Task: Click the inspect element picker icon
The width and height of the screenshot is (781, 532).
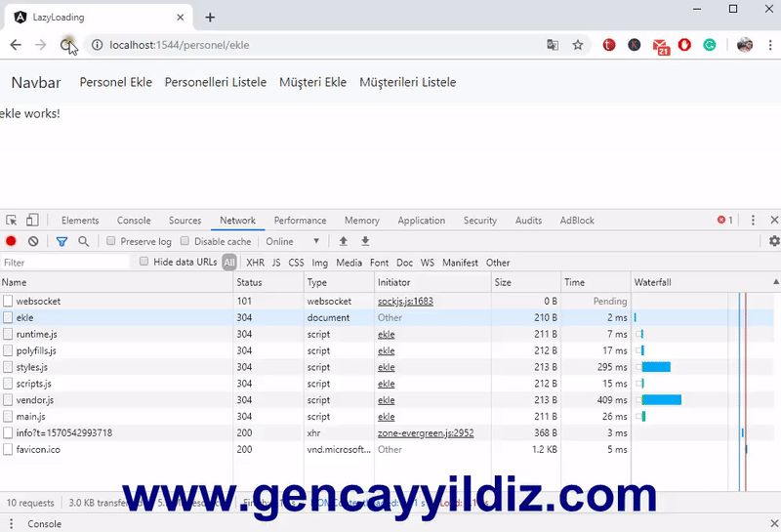Action: click(11, 221)
